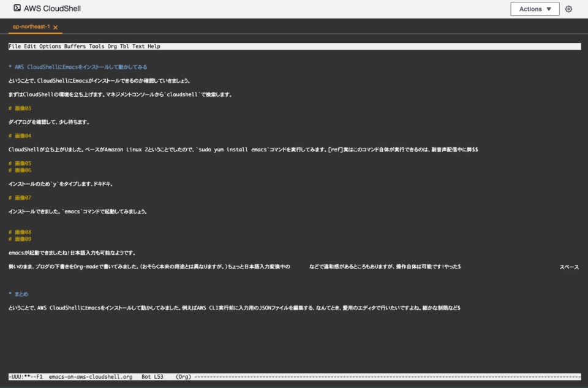The image size is (588, 388).
Task: Open CloudShell preferences via the gear icon
Action: coord(568,9)
